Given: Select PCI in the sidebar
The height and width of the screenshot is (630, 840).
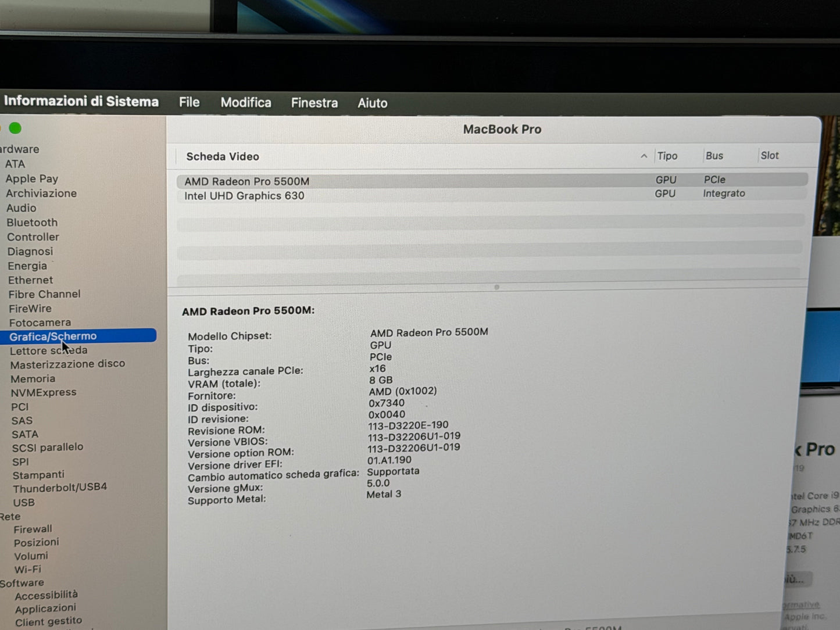Looking at the screenshot, I should tap(20, 407).
